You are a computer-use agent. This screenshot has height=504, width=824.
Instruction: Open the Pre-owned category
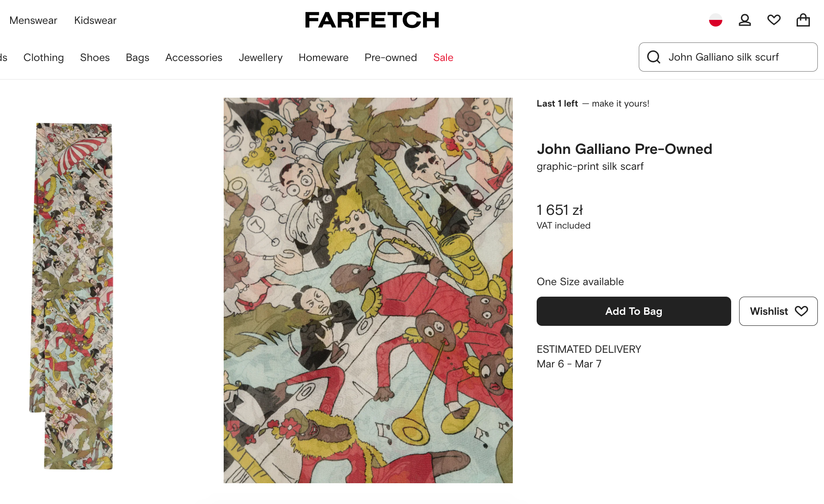pos(390,57)
